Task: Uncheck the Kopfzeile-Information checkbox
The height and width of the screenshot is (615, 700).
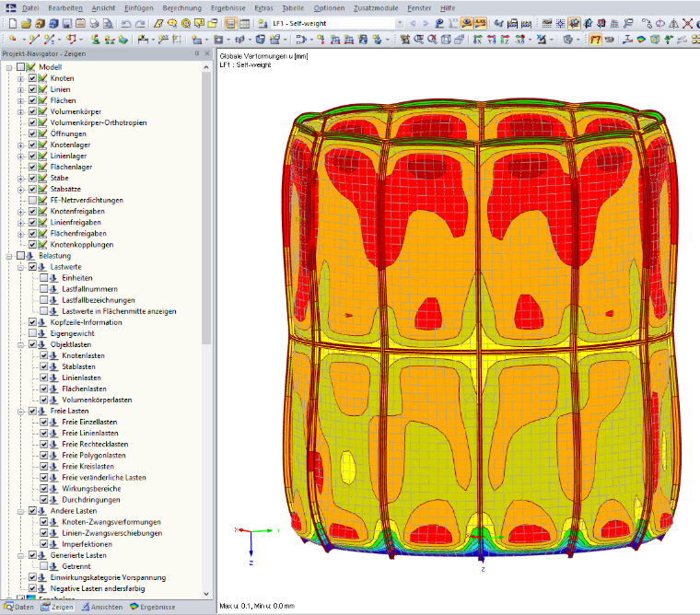Action: point(32,322)
